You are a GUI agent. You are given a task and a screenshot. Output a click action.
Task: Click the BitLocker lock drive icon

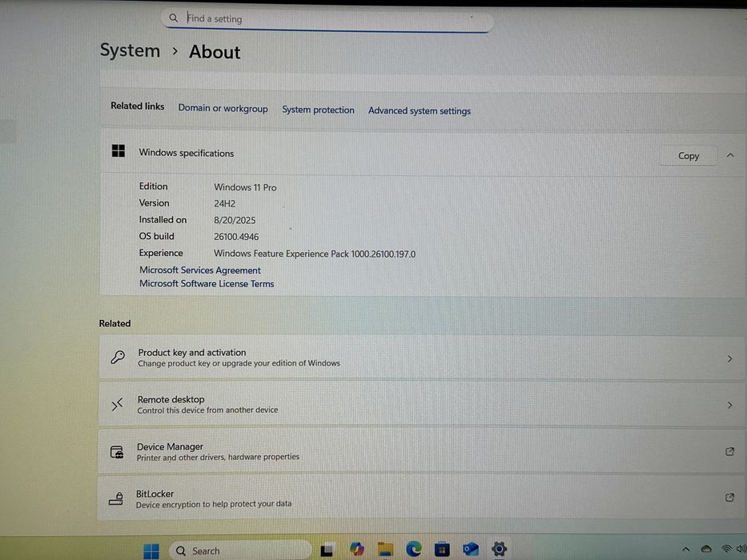(x=116, y=498)
